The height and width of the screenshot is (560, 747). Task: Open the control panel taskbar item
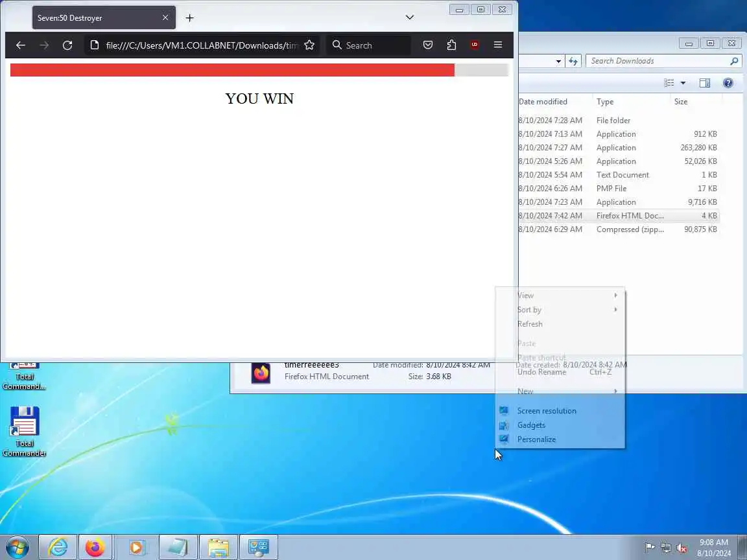pos(259,547)
